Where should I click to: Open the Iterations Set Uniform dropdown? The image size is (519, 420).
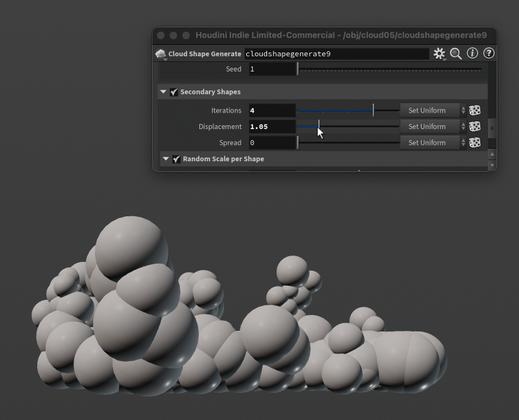pos(434,110)
